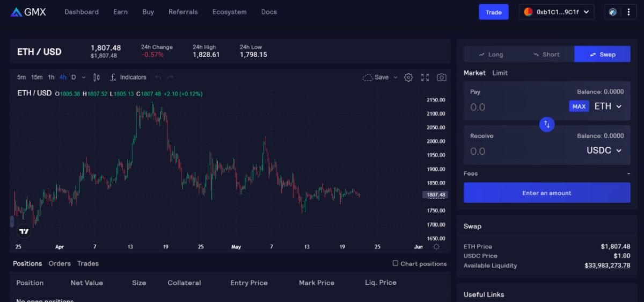The height and width of the screenshot is (302, 644).
Task: Click the blue Trade button
Action: coord(493,12)
